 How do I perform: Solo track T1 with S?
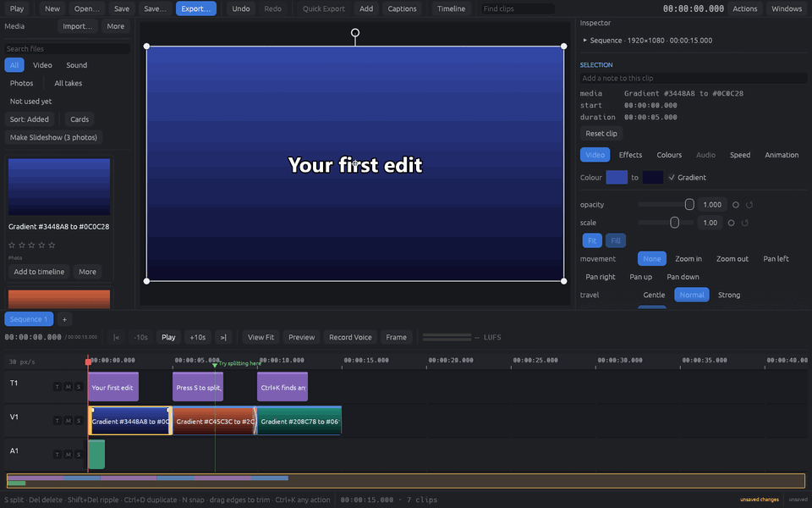pos(79,387)
